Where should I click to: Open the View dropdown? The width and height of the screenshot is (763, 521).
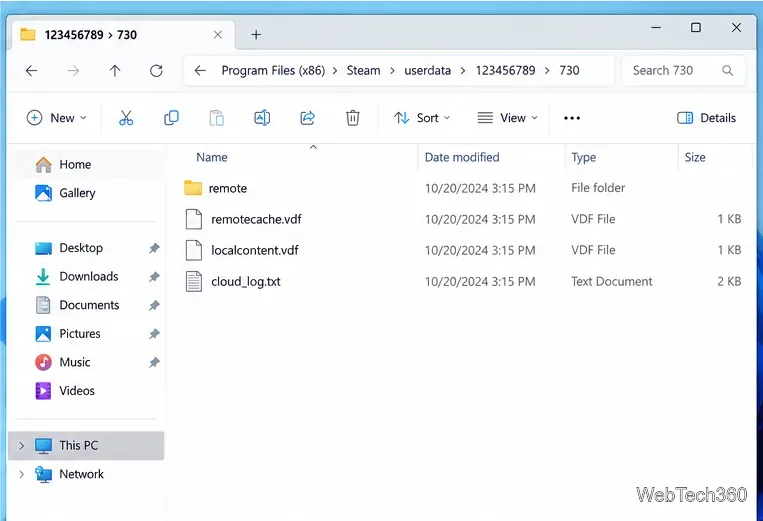click(x=507, y=118)
